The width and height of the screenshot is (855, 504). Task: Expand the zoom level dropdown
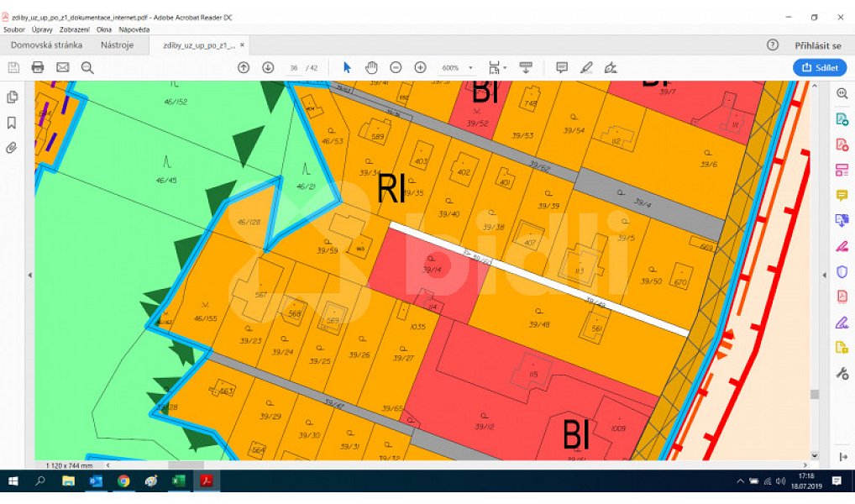pos(470,68)
